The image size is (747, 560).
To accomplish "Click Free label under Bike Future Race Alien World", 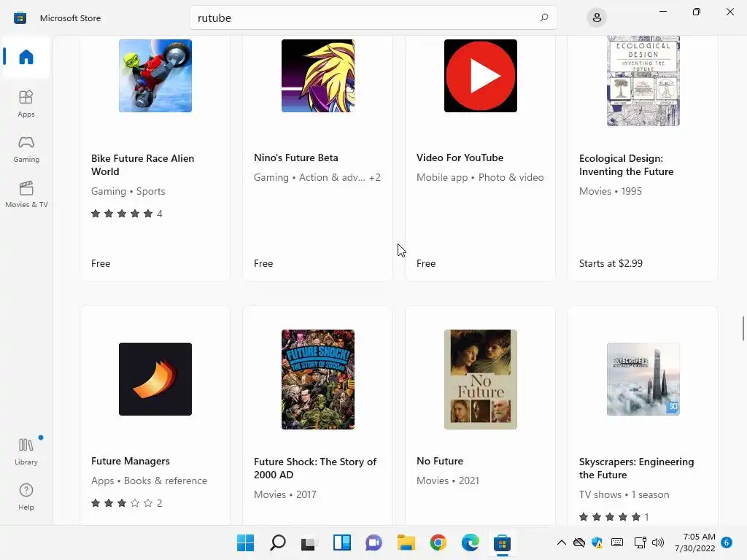I will [101, 263].
